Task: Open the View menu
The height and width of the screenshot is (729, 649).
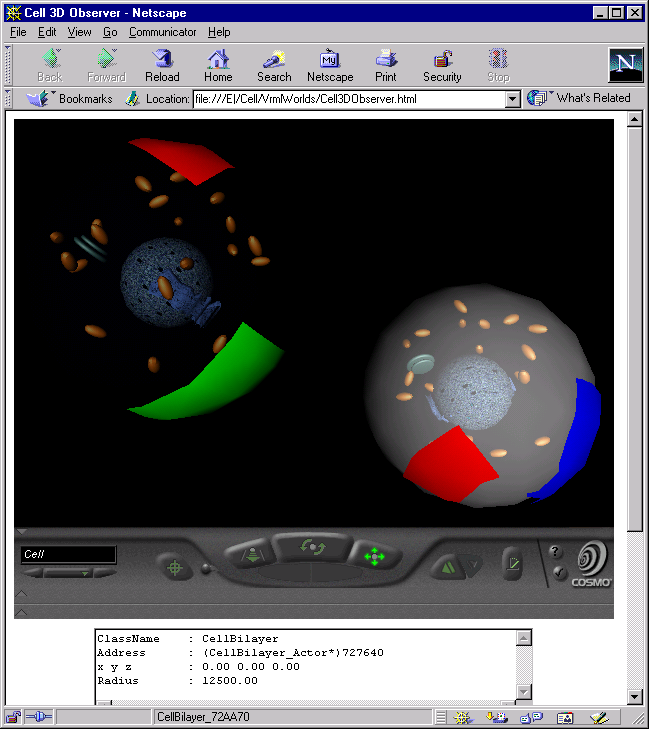Action: click(x=79, y=32)
